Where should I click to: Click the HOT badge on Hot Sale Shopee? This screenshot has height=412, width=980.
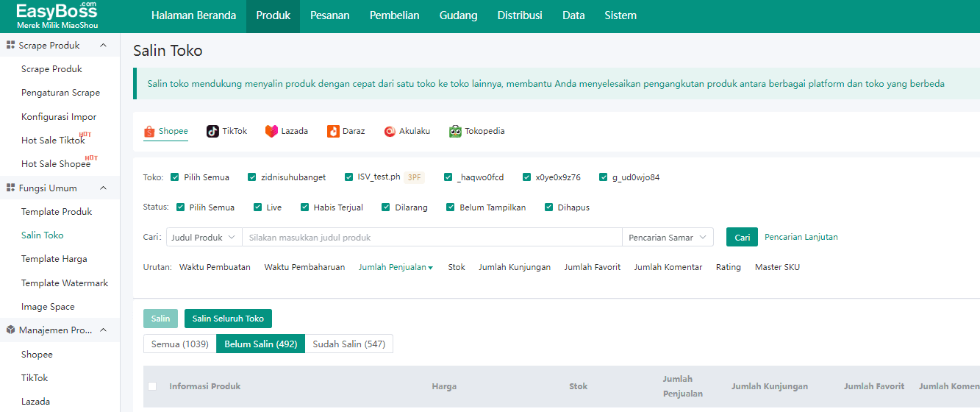(91, 158)
